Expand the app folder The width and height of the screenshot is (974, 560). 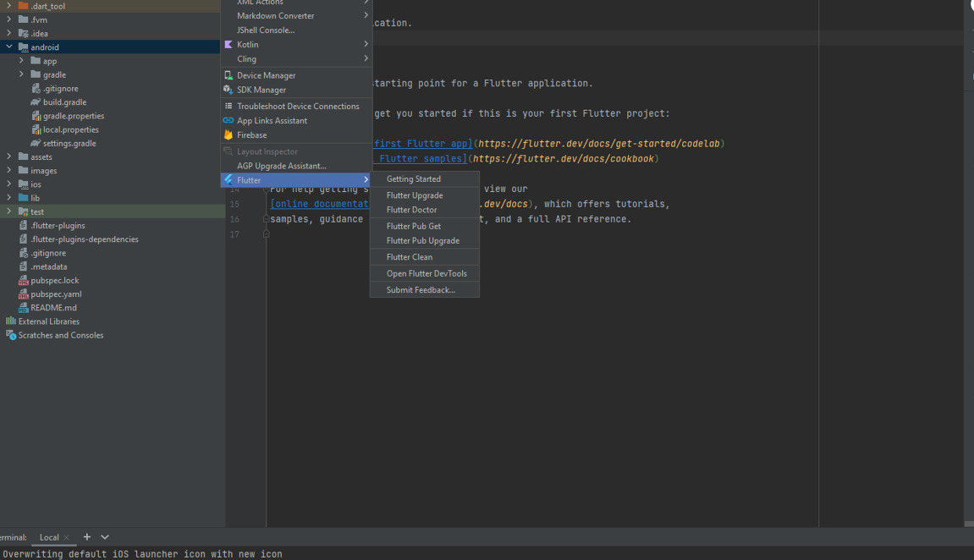tap(22, 61)
